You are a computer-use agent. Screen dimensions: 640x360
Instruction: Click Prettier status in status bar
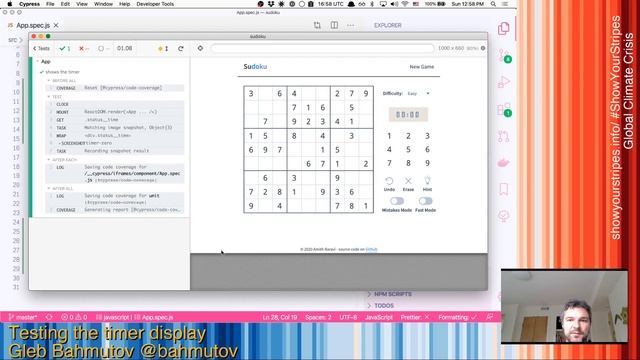[415, 317]
